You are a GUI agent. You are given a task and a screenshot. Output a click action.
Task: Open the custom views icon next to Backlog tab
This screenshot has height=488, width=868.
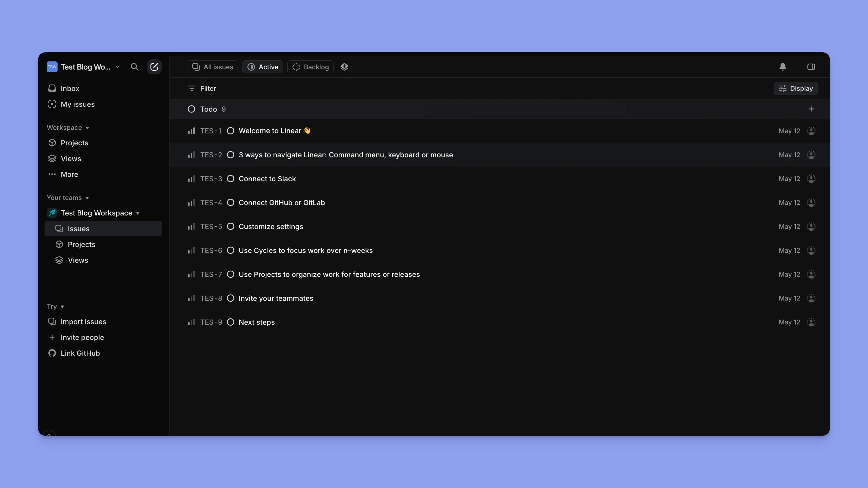tap(344, 67)
